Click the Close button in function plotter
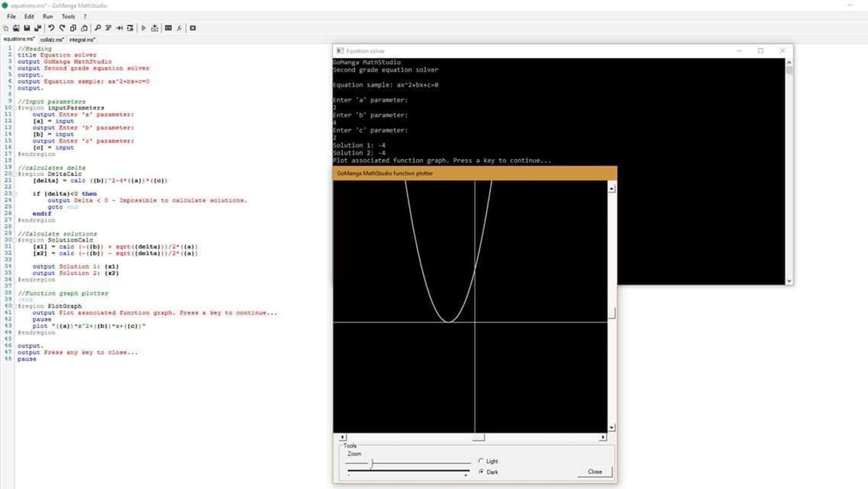Screen dimensions: 868x489 pyautogui.click(x=595, y=472)
